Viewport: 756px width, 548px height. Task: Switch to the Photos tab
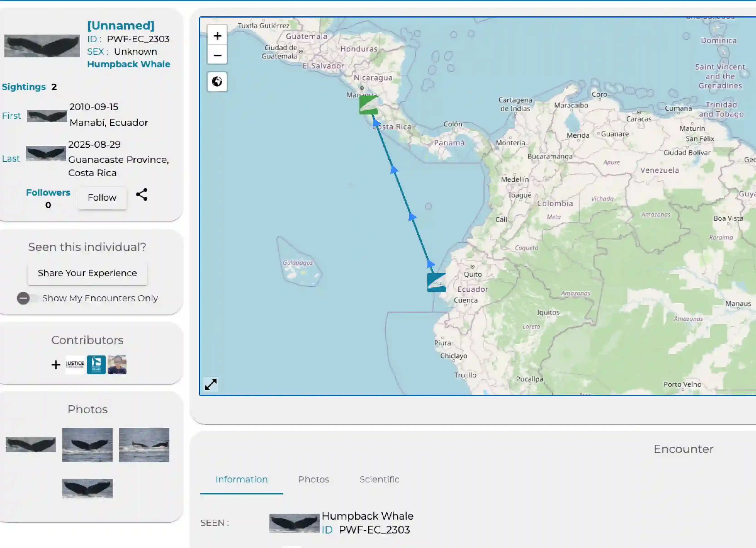pyautogui.click(x=313, y=479)
